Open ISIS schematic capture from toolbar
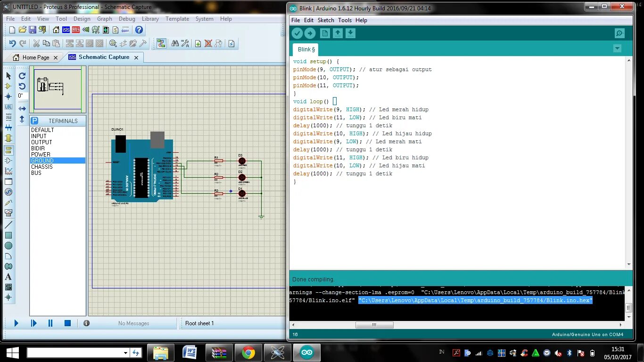The image size is (644, 362). click(66, 30)
